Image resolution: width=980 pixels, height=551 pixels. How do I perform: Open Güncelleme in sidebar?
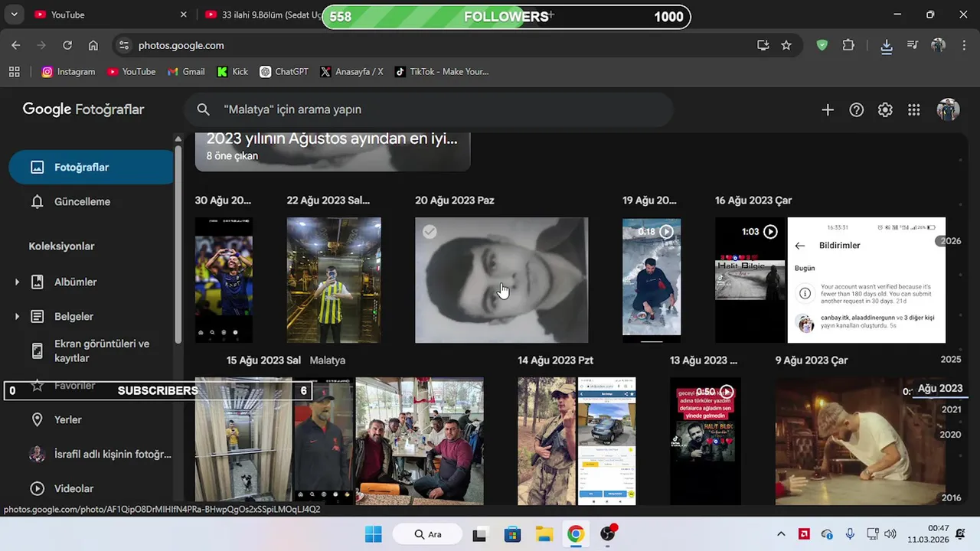[92, 201]
